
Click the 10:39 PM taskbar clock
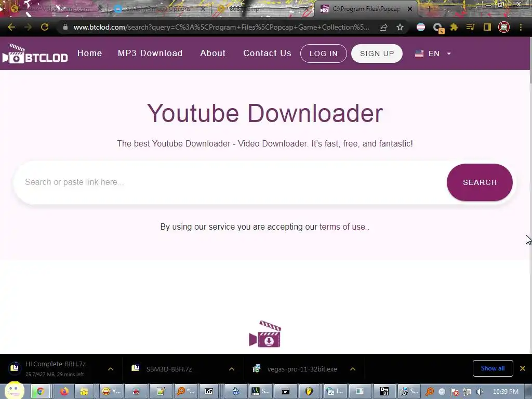[x=506, y=392]
